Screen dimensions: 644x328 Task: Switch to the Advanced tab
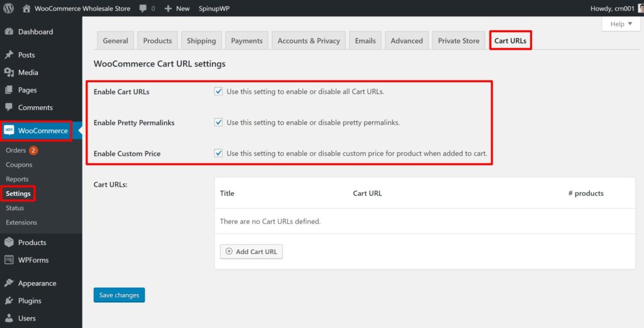[x=407, y=41]
